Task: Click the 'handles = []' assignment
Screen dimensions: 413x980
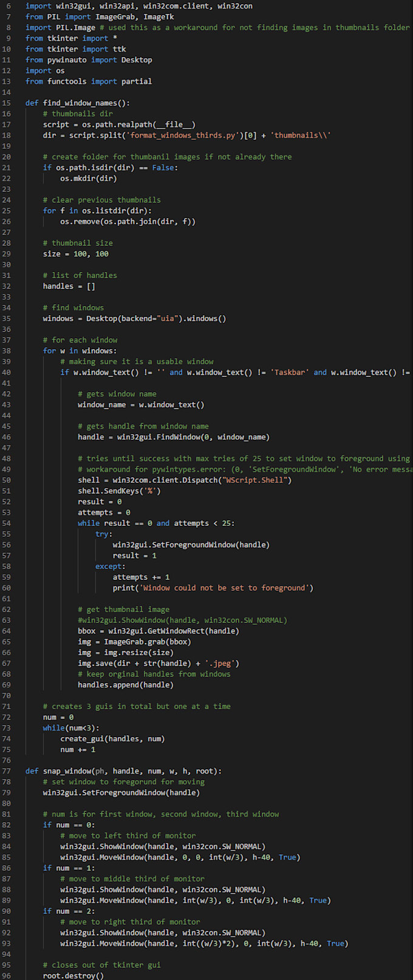Action: coord(69,286)
